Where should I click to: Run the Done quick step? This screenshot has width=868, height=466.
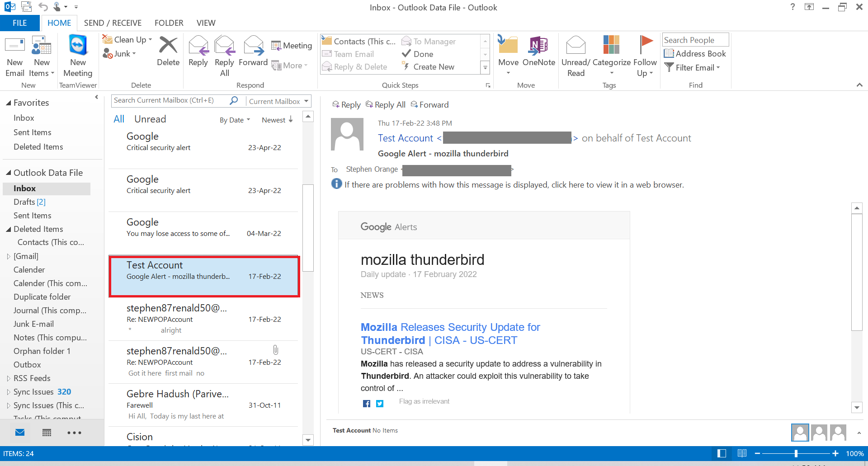(418, 54)
